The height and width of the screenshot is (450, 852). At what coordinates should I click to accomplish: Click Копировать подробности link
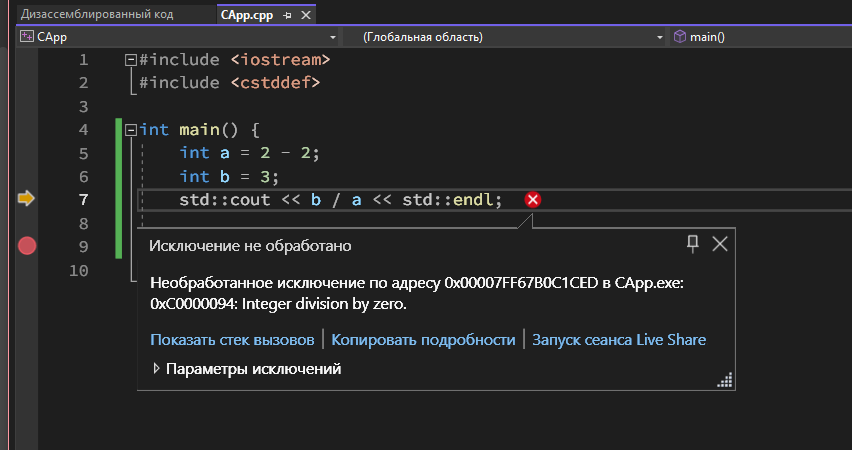pyautogui.click(x=423, y=340)
